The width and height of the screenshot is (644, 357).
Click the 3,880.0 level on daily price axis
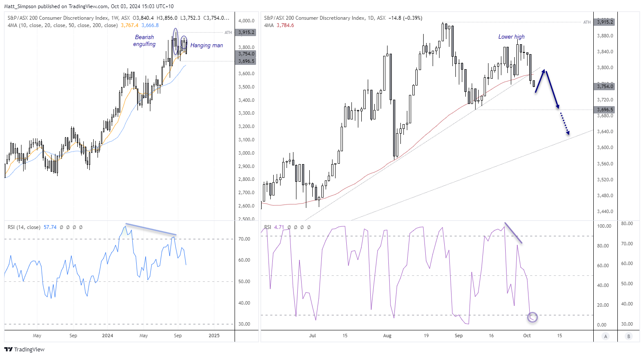[x=605, y=36]
